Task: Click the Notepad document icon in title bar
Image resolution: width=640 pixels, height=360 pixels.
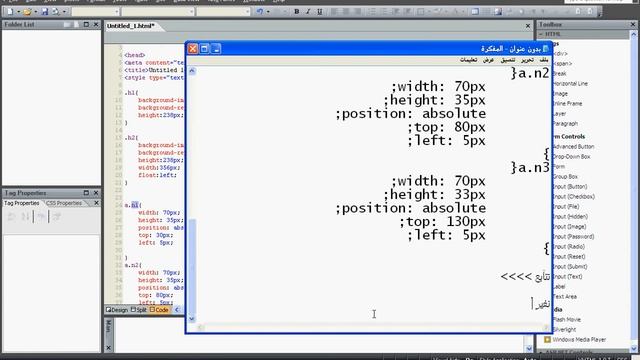Action: [x=546, y=49]
